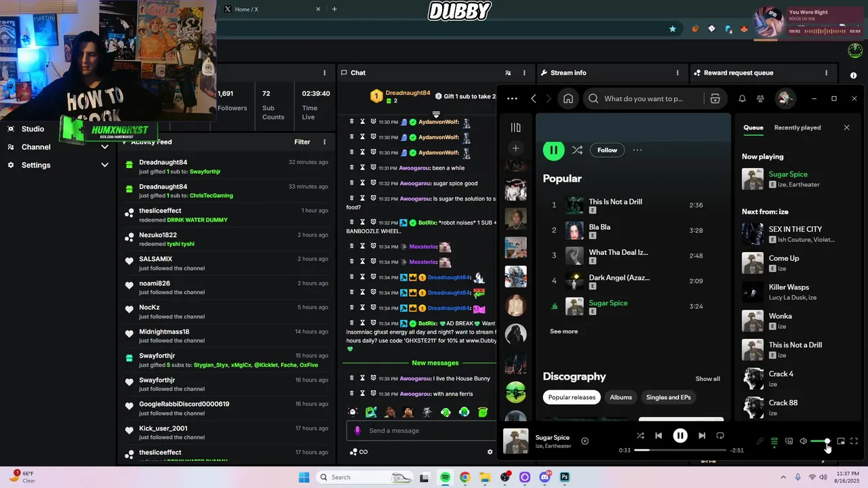
Task: Toggle Spotify lyrics microphone icon
Action: tap(759, 441)
